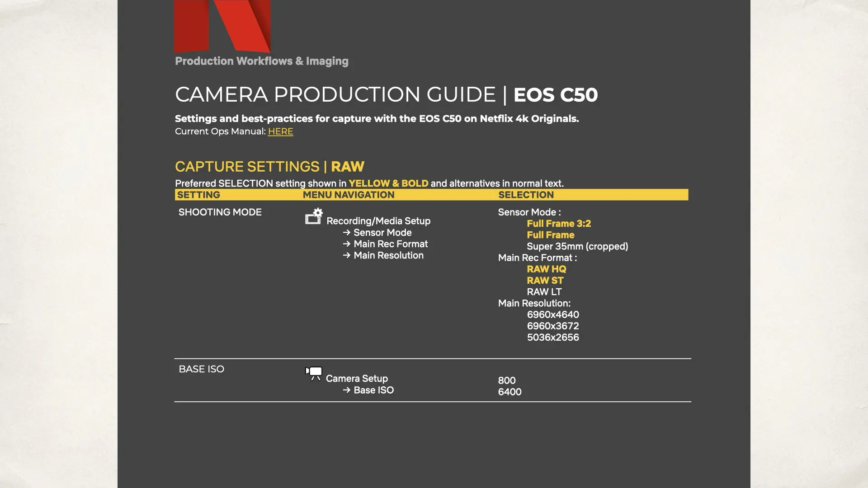
Task: Click the 6400 base ISO value
Action: [509, 392]
